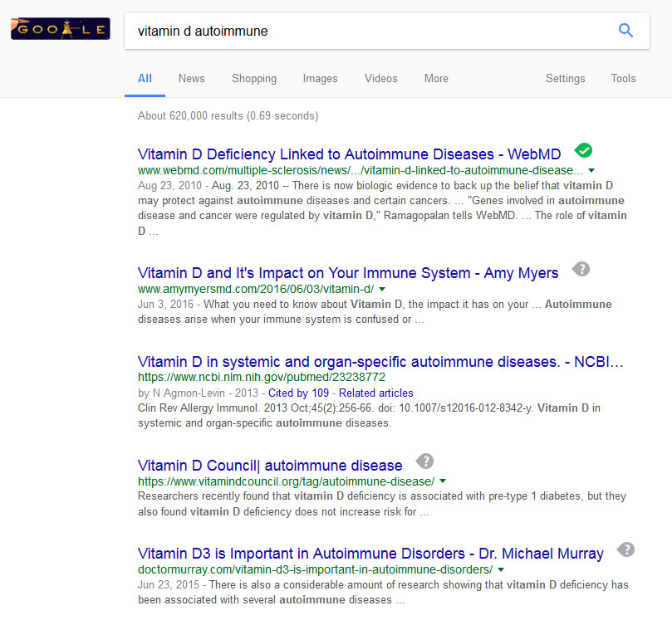Click the blue magnifier search icon
The height and width of the screenshot is (625, 672).
[x=625, y=31]
